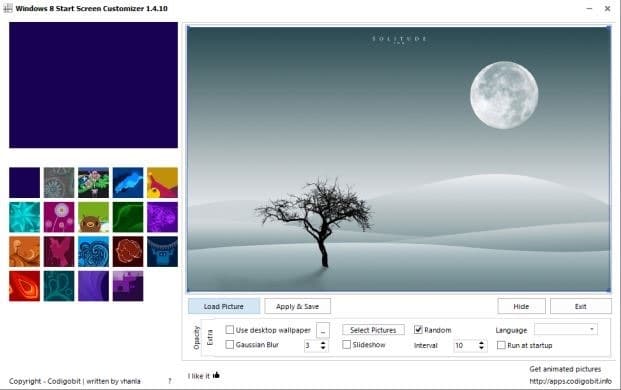
Task: Pick the blue spiral waves tile
Action: click(x=93, y=251)
